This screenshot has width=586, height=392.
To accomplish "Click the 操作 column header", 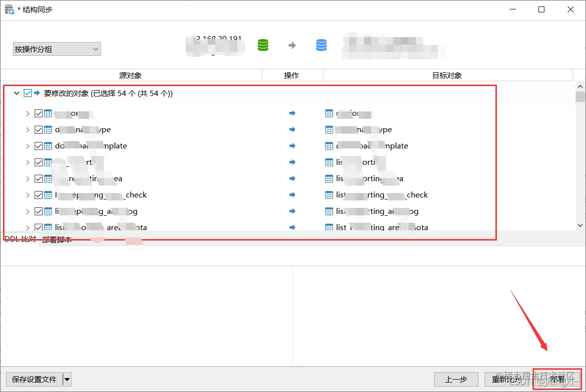I will [292, 75].
